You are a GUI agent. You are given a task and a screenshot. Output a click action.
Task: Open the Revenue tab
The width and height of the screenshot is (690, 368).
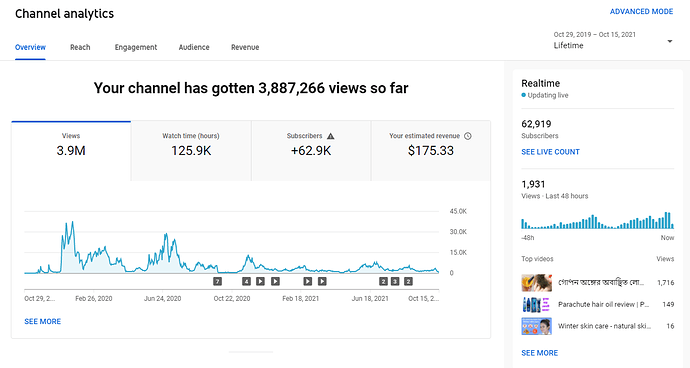tap(245, 47)
